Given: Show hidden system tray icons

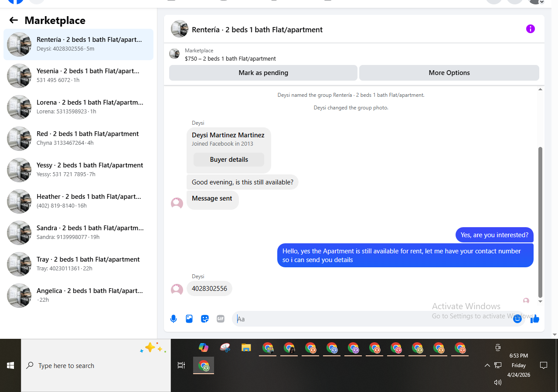Looking at the screenshot, I should tap(487, 365).
